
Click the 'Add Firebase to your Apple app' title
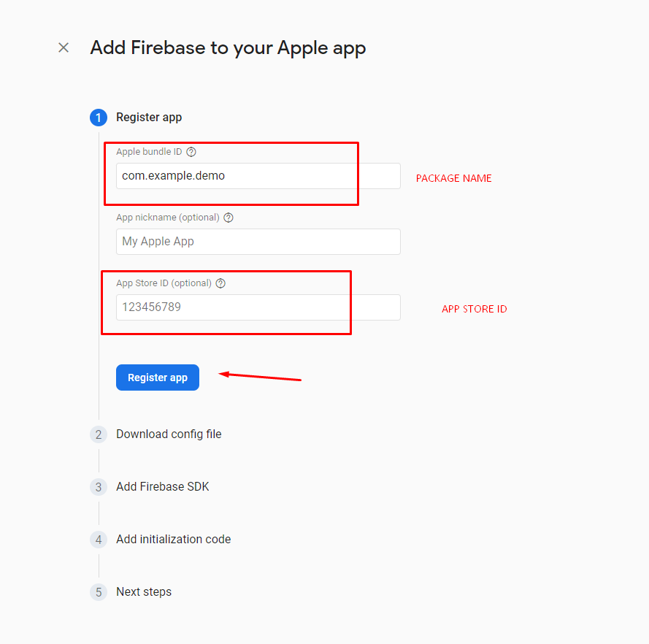tap(228, 48)
